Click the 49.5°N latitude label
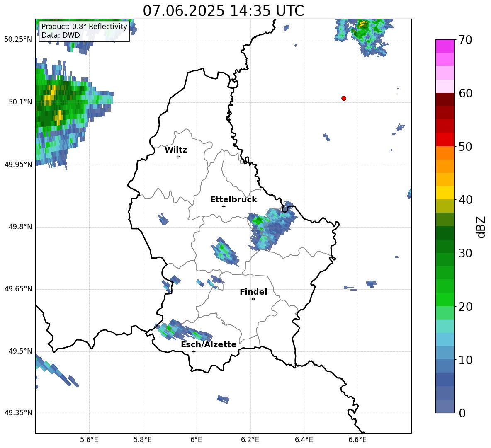491x448 pixels. pyautogui.click(x=20, y=351)
